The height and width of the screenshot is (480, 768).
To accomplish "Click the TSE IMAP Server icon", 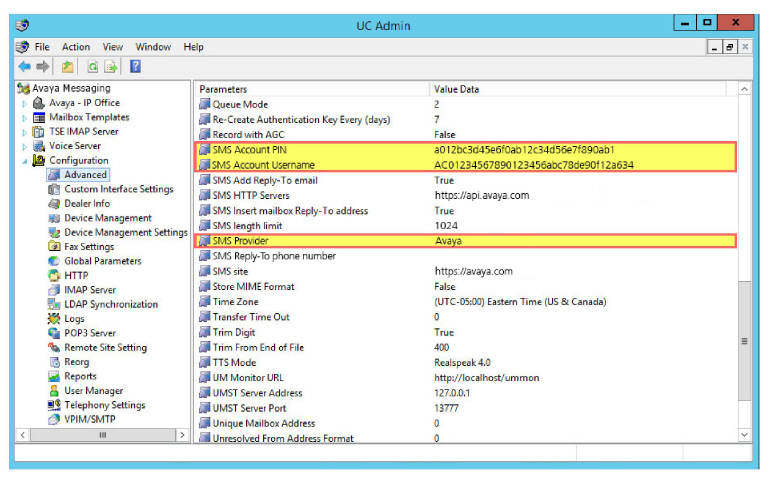I will coord(38,132).
